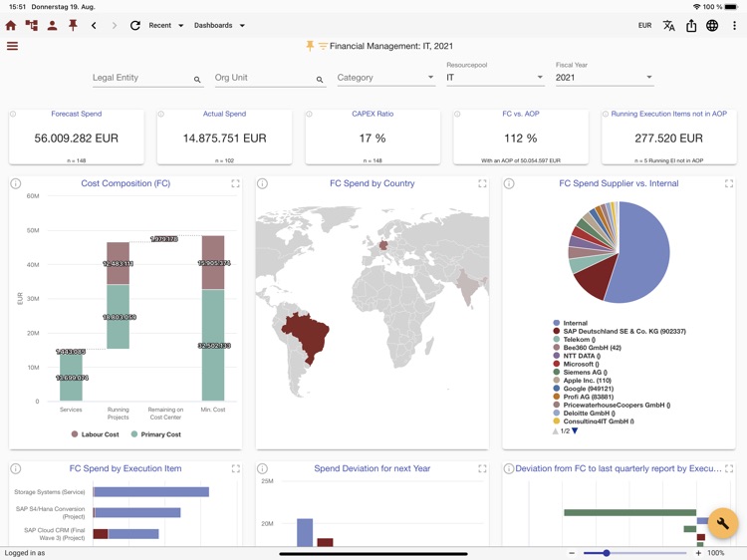
Task: Toggle Telekom legend entry
Action: coord(574,340)
